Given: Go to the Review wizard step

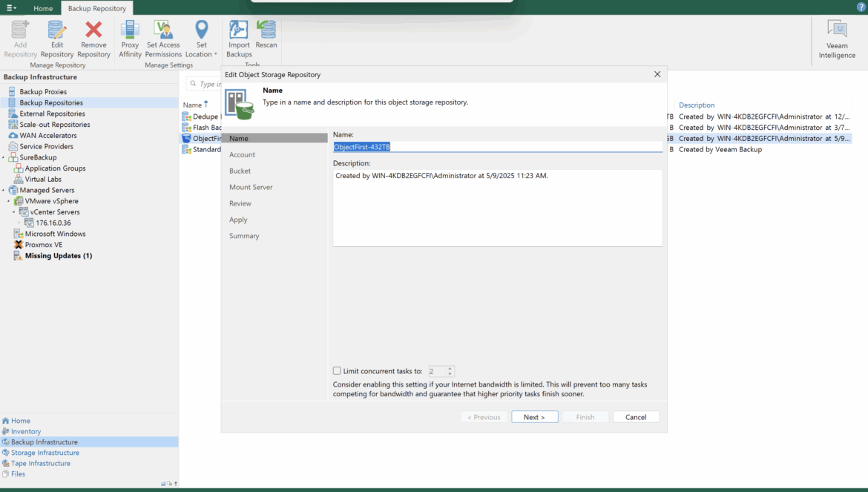Looking at the screenshot, I should (x=240, y=203).
